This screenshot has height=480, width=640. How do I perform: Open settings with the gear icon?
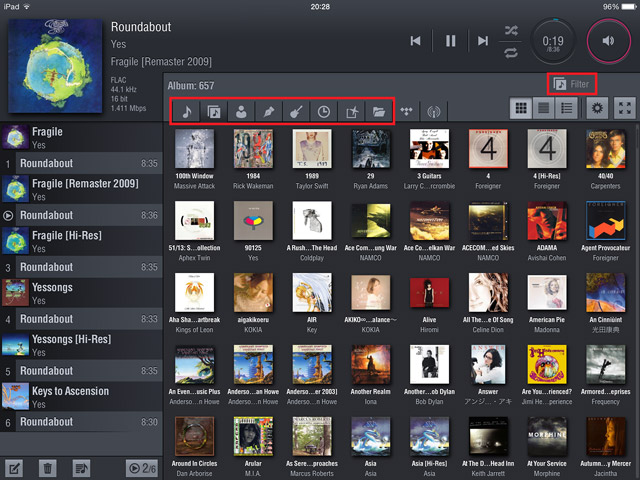(597, 108)
